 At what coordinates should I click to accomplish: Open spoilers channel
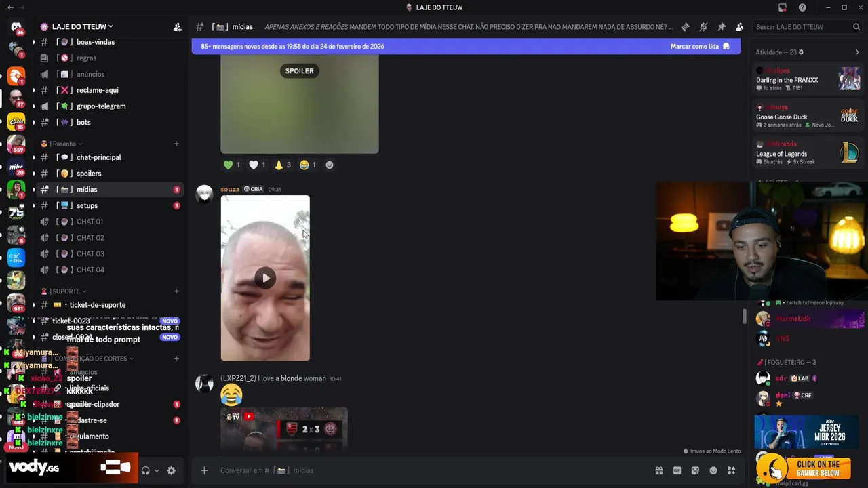pyautogui.click(x=108, y=174)
